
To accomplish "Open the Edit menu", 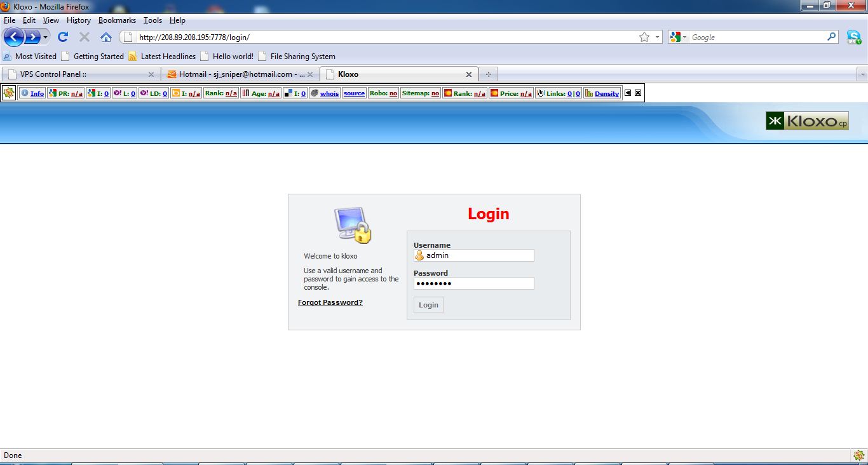I will (29, 20).
